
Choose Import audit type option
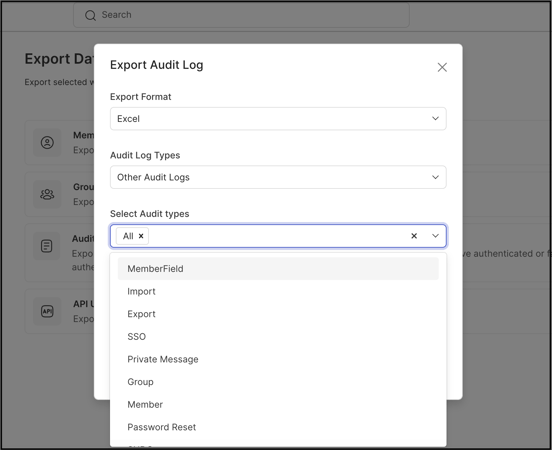tap(278, 292)
